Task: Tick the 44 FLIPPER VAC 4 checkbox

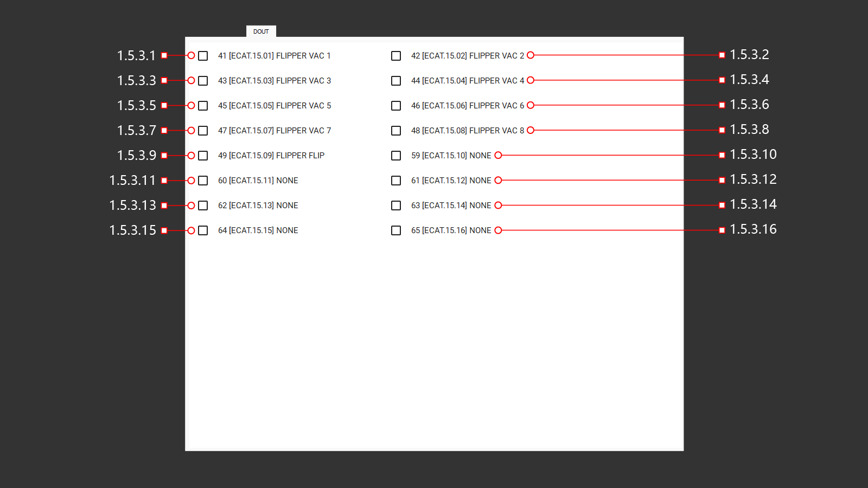Action: click(x=396, y=81)
